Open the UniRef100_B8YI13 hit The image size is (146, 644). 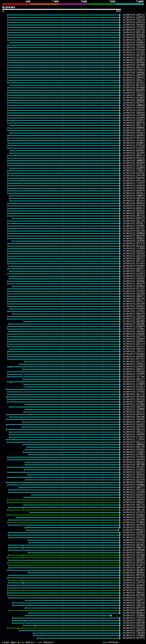pyautogui.click(x=134, y=271)
